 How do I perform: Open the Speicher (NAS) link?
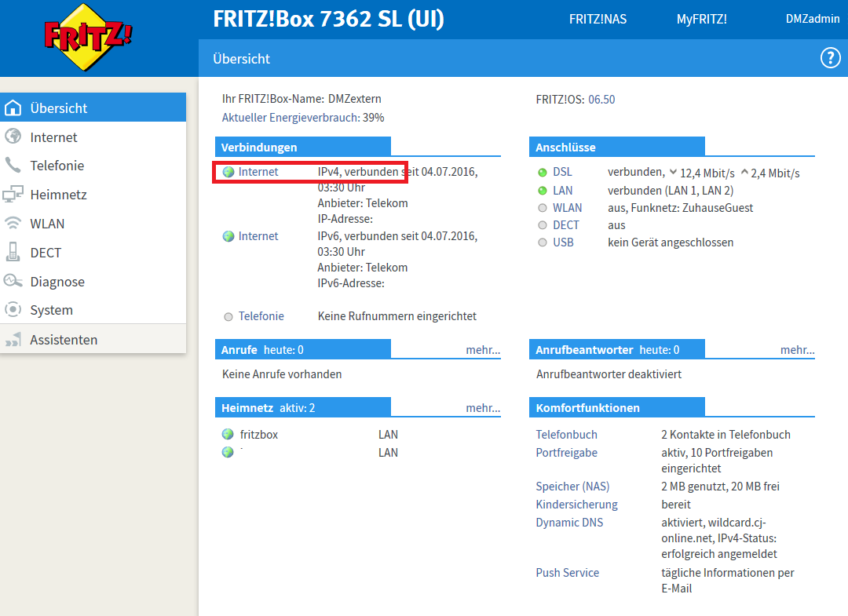(x=572, y=487)
